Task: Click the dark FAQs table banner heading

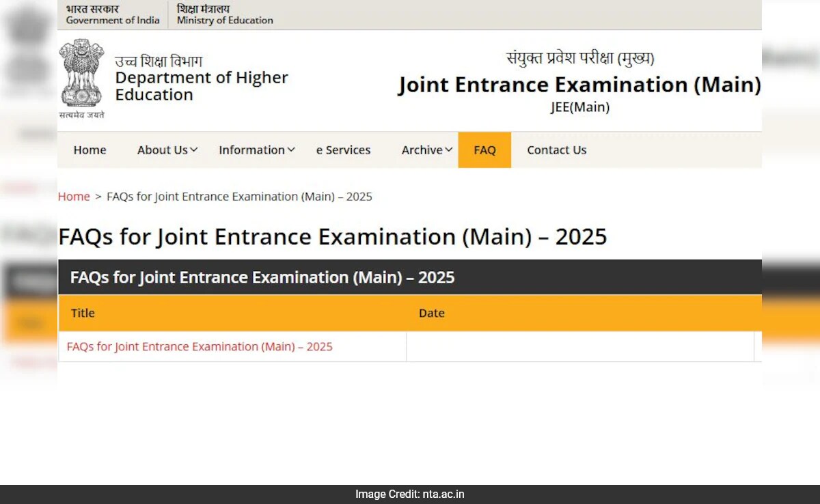Action: [x=262, y=277]
